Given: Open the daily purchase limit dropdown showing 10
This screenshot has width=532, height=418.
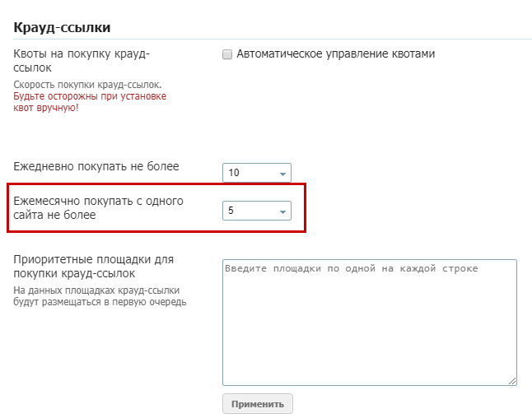Looking at the screenshot, I should click(x=257, y=173).
